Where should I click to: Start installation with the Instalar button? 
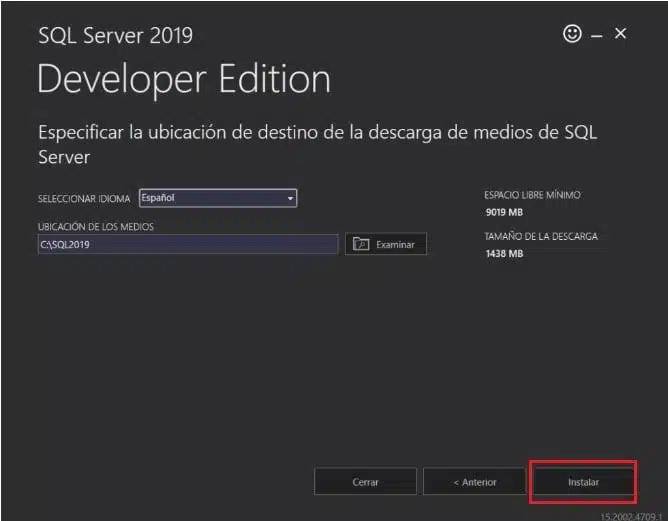583,482
